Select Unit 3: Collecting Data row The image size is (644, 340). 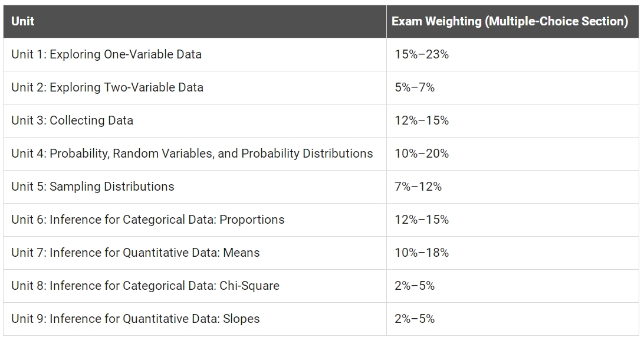(x=321, y=120)
